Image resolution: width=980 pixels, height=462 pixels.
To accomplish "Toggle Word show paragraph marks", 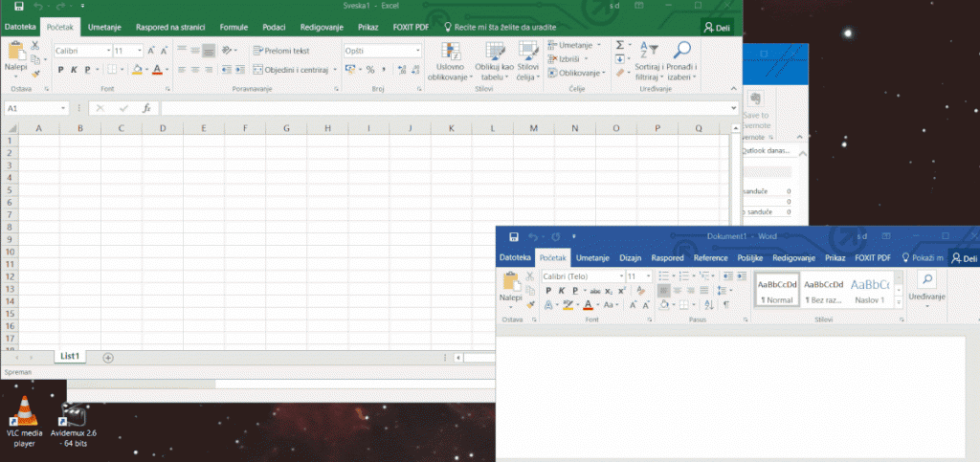I will click(x=725, y=305).
